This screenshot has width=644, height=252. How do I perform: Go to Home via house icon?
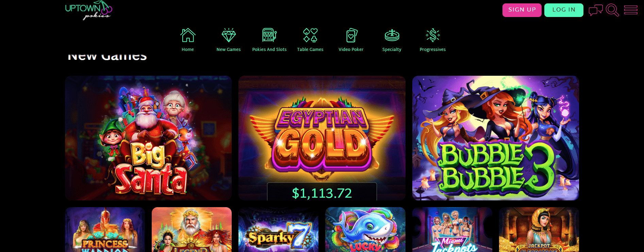tap(188, 35)
